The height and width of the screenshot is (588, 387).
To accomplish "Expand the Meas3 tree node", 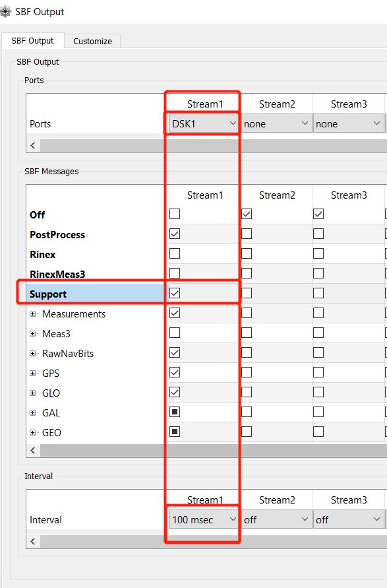I will coord(33,334).
